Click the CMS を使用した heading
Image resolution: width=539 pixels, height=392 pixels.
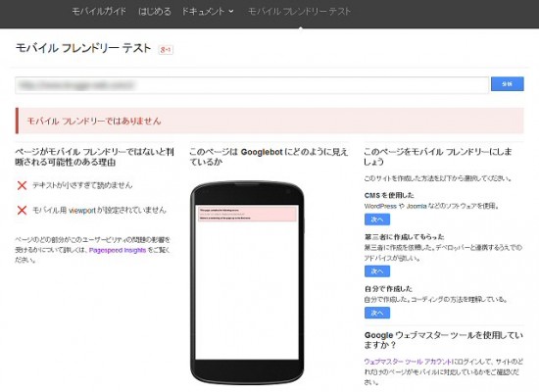pos(389,195)
